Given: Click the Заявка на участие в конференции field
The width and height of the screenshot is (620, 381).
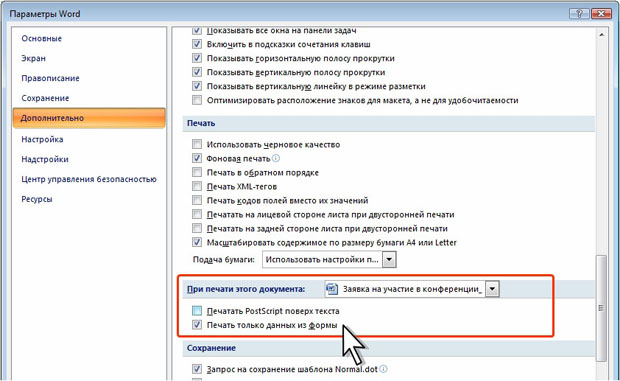Looking at the screenshot, I should [412, 289].
